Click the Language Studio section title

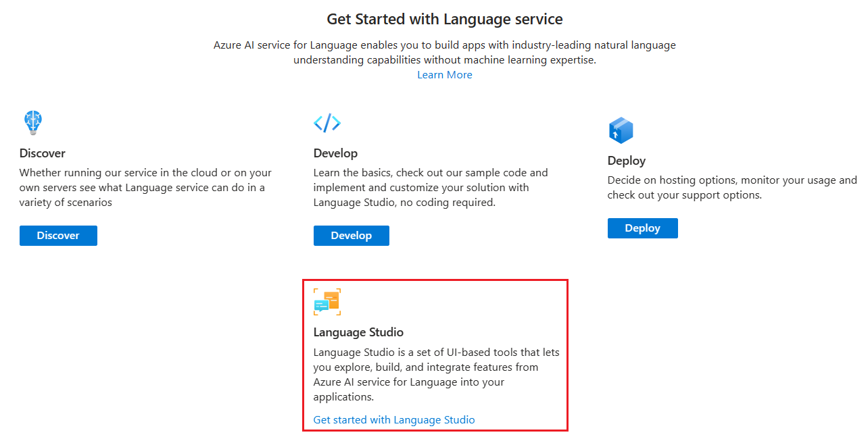tap(358, 332)
